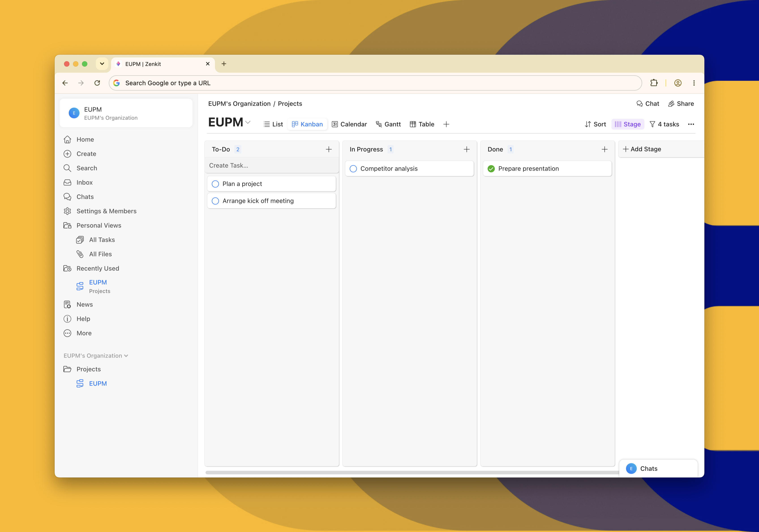Uncheck Prepare presentation task
This screenshot has height=532, width=759.
[x=491, y=169]
